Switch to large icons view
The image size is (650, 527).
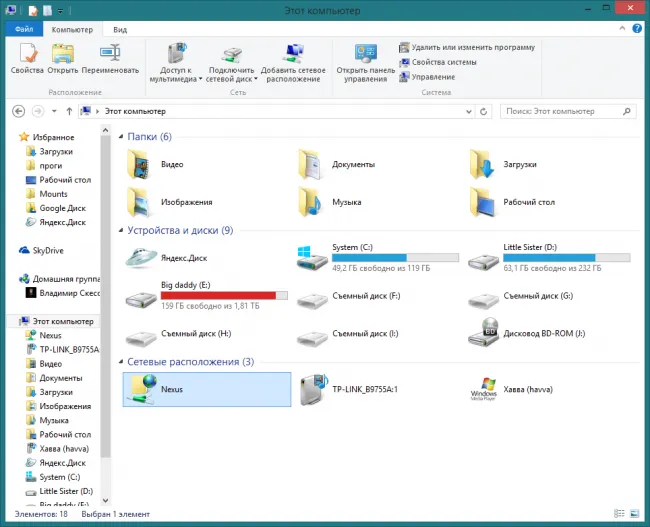pos(634,514)
